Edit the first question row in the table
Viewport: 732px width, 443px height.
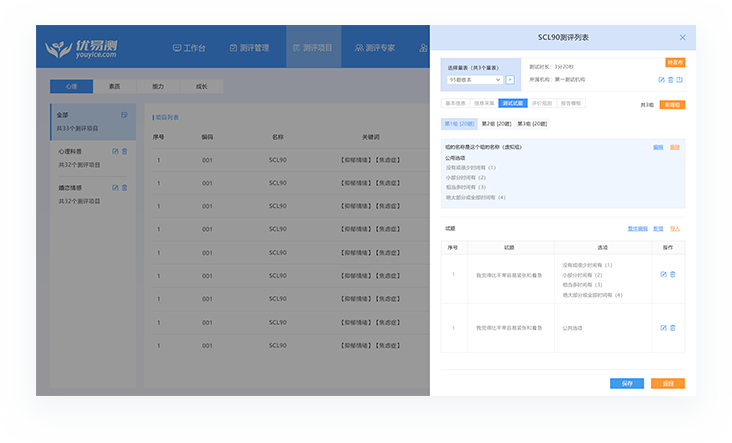(663, 274)
